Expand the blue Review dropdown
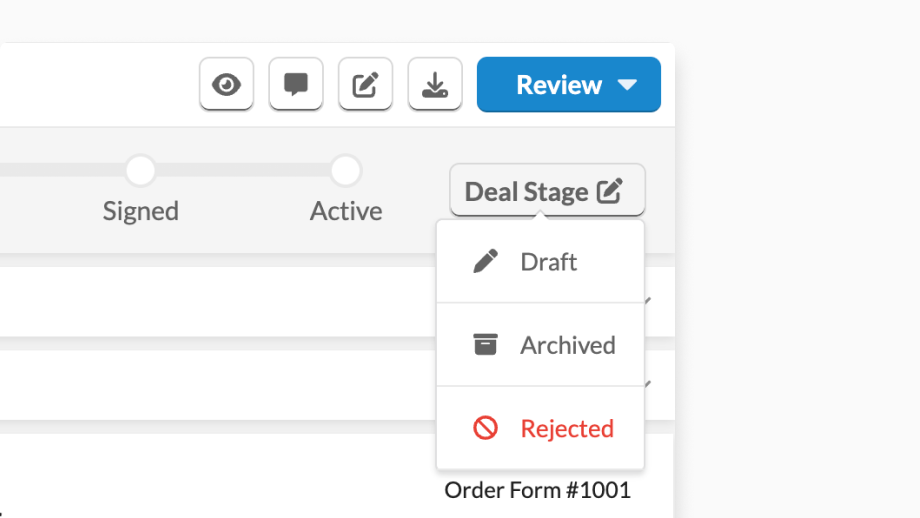The width and height of the screenshot is (920, 518). (569, 84)
